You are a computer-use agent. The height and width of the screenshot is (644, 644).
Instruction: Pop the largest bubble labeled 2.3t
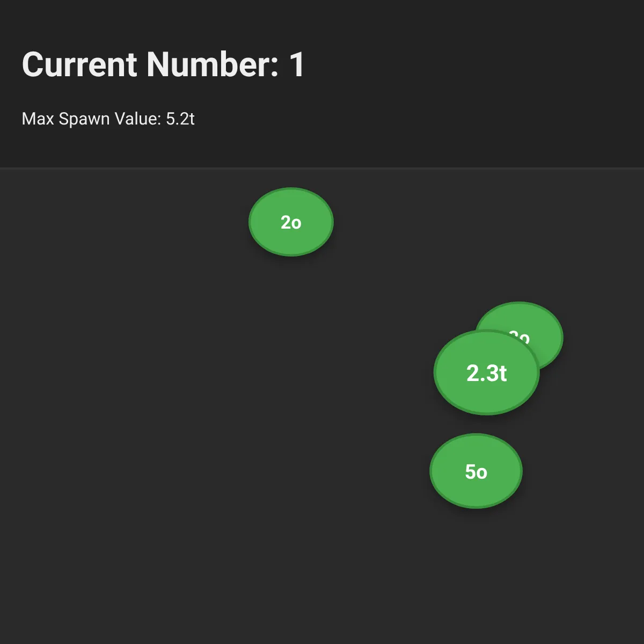(x=486, y=372)
